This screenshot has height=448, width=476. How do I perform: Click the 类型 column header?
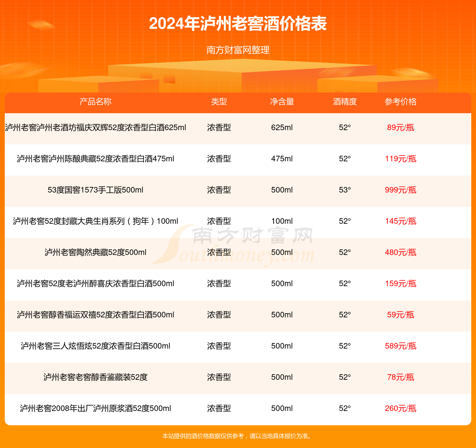click(219, 102)
